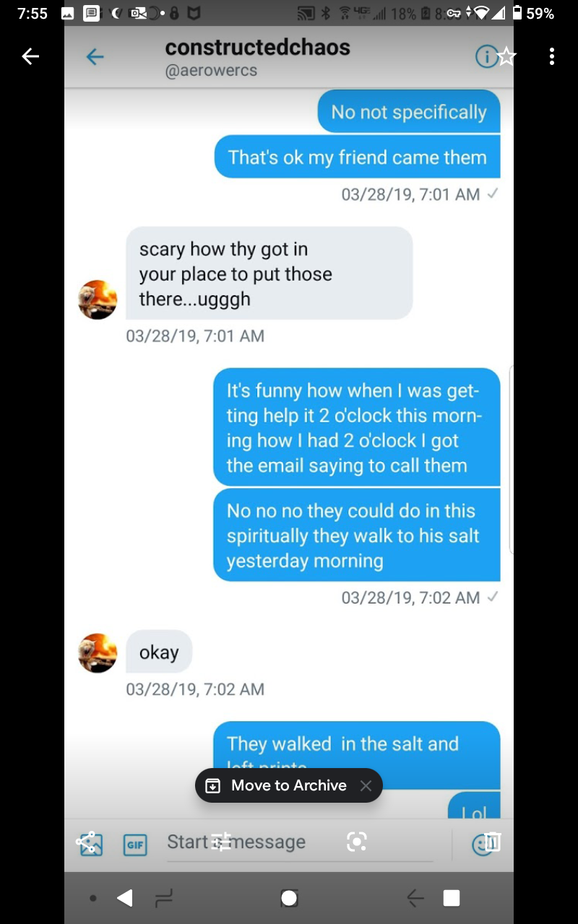The width and height of the screenshot is (578, 924).
Task: Tap the 'No not specifically' message bubble
Action: pyautogui.click(x=408, y=112)
